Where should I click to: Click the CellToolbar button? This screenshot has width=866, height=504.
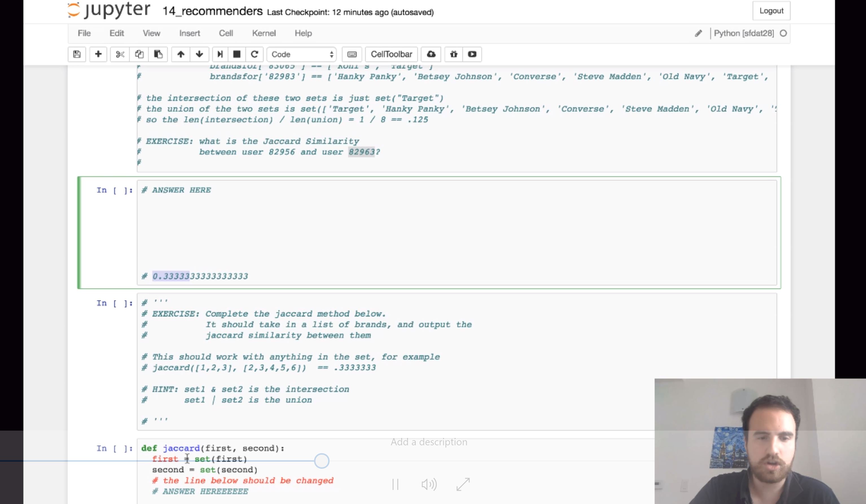[x=391, y=54]
